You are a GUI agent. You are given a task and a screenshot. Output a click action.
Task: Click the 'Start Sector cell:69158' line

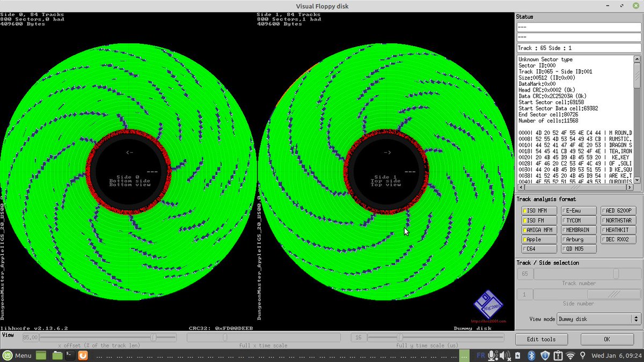pos(551,102)
